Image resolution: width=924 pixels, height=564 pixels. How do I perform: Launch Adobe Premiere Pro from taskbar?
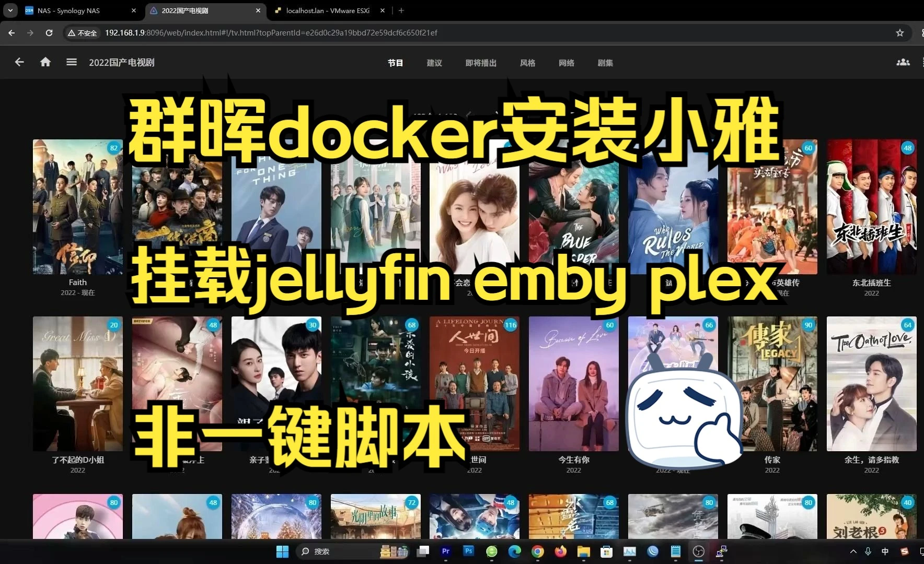446,551
